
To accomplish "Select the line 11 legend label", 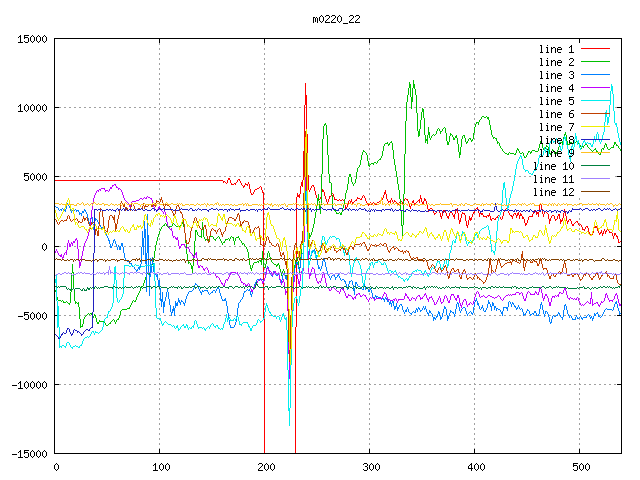I will pyautogui.click(x=553, y=179).
